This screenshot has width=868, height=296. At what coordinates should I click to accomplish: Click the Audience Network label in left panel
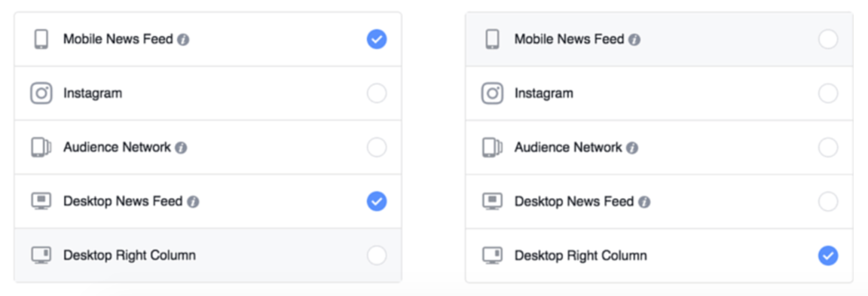pos(117,147)
